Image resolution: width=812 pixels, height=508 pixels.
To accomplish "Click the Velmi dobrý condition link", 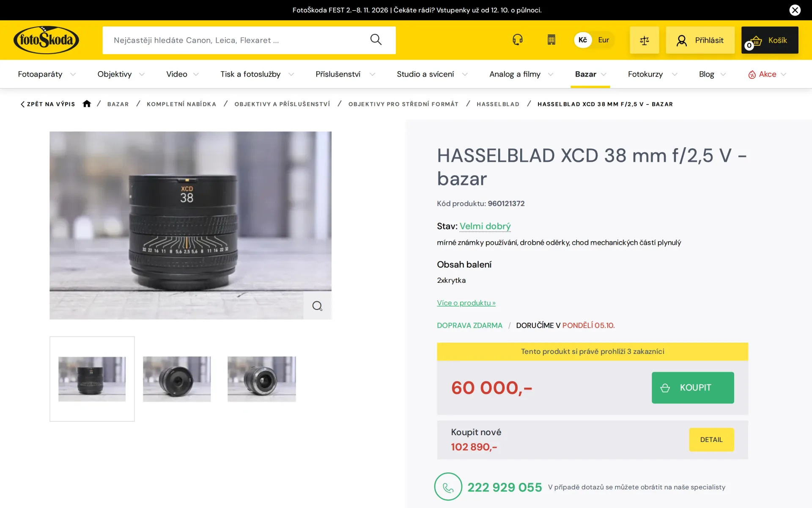I will (485, 226).
